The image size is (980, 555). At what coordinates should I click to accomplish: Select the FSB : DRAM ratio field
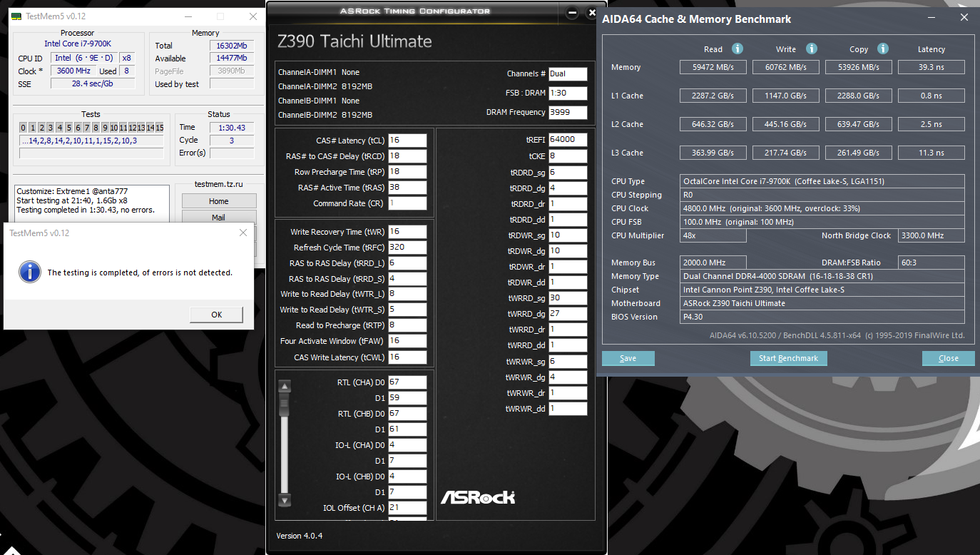click(x=568, y=93)
